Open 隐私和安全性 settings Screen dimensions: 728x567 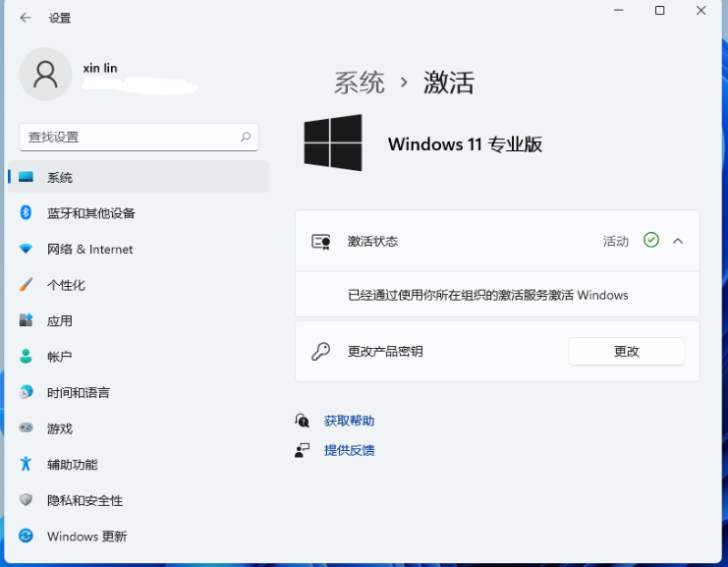click(139, 499)
